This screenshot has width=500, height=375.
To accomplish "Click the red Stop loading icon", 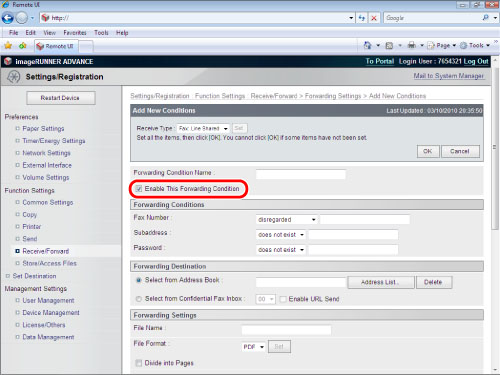I will (x=374, y=18).
